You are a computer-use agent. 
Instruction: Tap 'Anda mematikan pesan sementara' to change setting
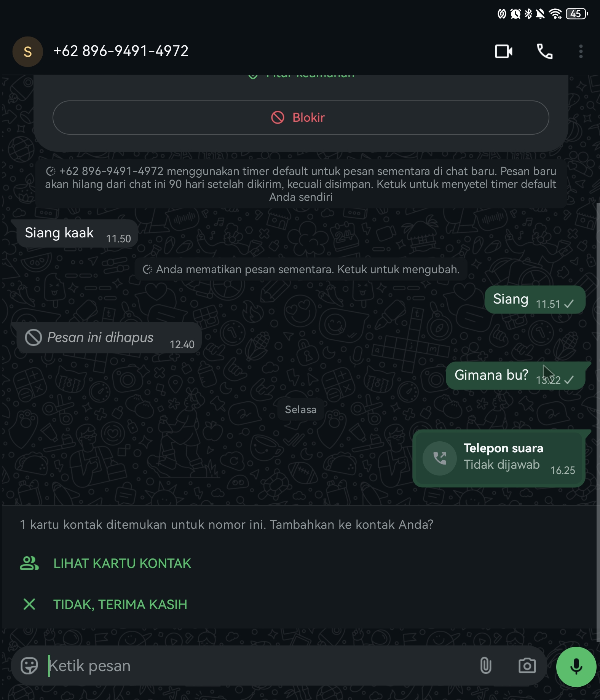point(301,269)
